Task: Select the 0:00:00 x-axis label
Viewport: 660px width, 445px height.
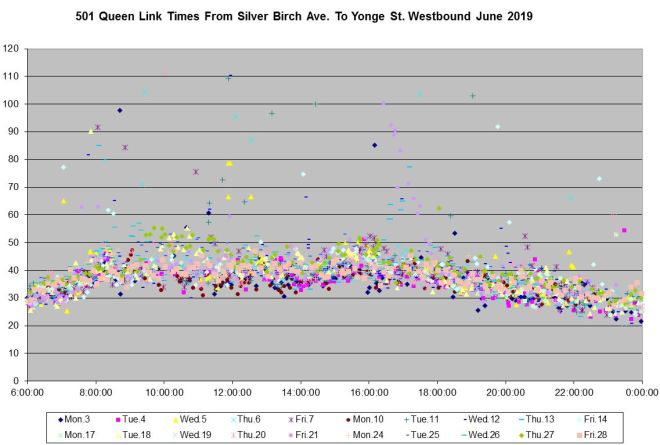Action: pyautogui.click(x=641, y=394)
